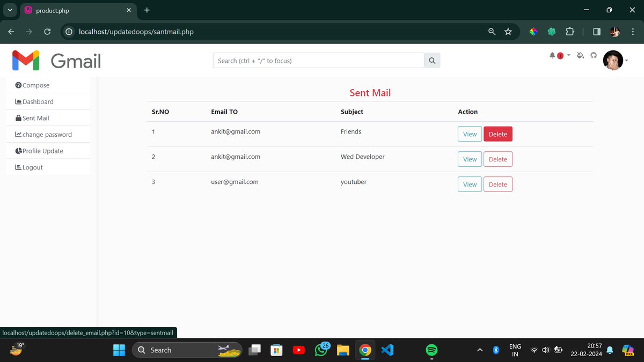Click the Subject column header
The height and width of the screenshot is (362, 644).
pyautogui.click(x=352, y=112)
